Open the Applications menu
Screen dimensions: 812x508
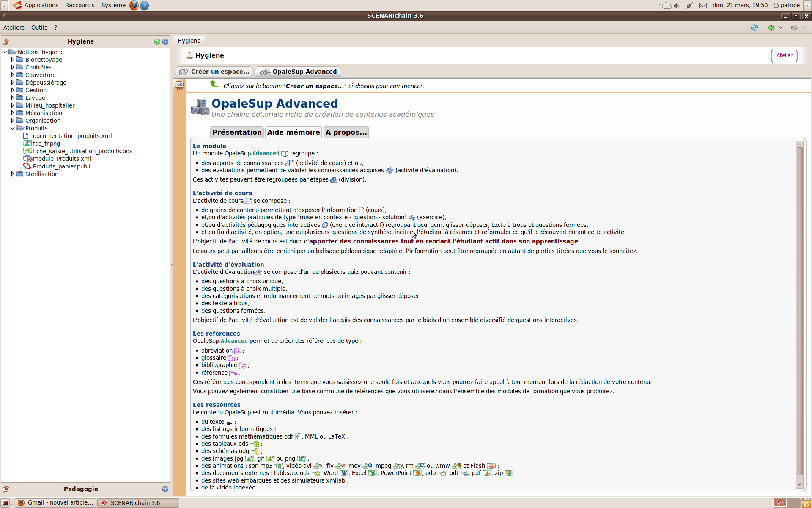pos(41,5)
